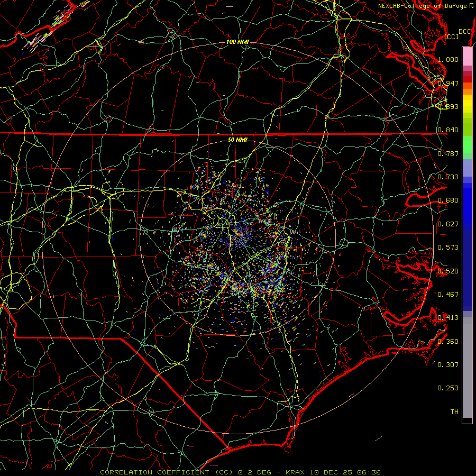
Task: Click the 0.893 legend value
Action: 448,106
